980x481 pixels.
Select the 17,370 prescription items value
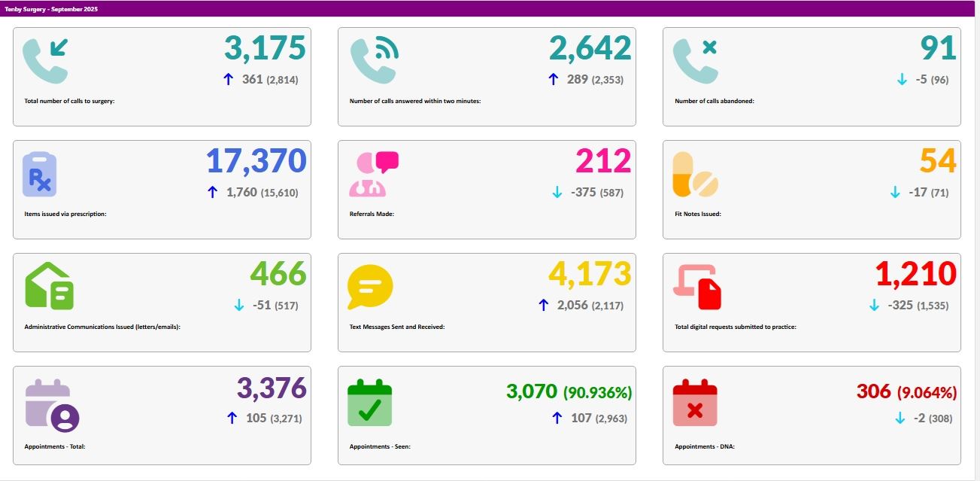(x=256, y=161)
